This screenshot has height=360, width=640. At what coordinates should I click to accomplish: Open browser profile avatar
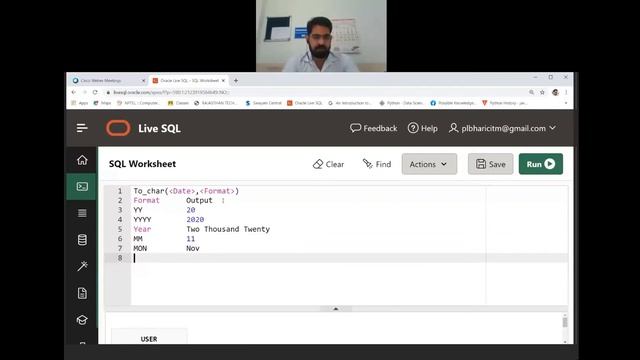[556, 93]
